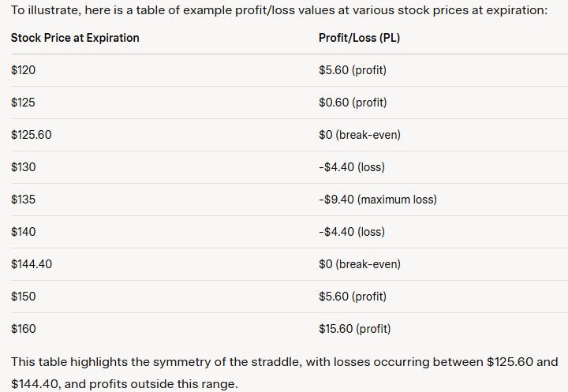This screenshot has width=568, height=392.
Task: Click the $0 (break-even) cell beside $125.60
Action: click(x=359, y=135)
